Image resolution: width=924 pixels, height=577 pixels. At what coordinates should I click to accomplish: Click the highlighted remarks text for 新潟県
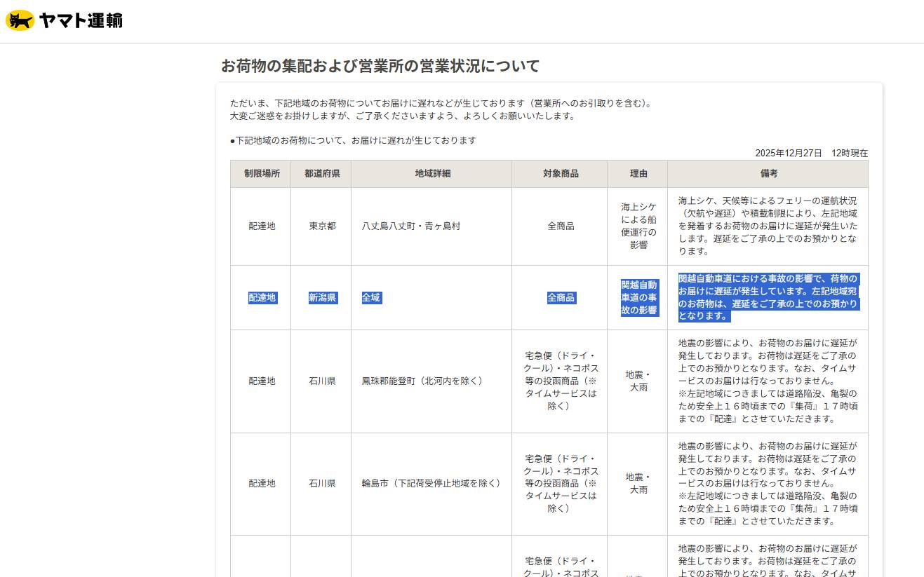click(x=768, y=297)
